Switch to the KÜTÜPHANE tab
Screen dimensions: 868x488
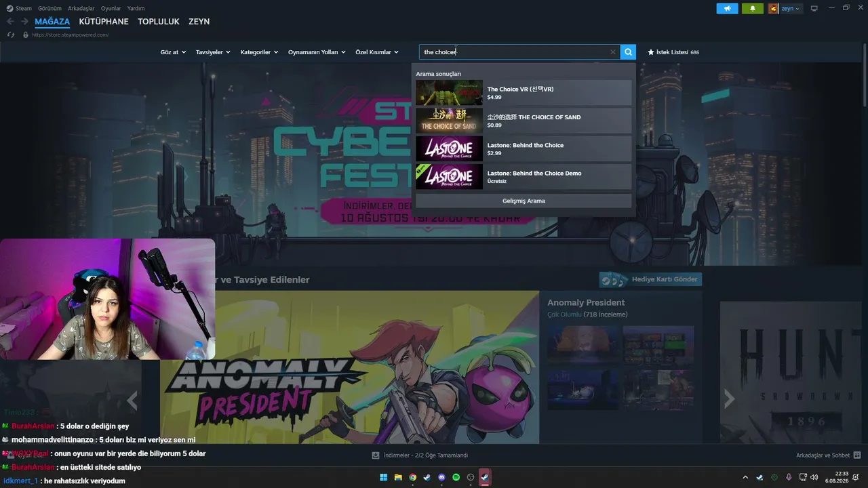(104, 22)
